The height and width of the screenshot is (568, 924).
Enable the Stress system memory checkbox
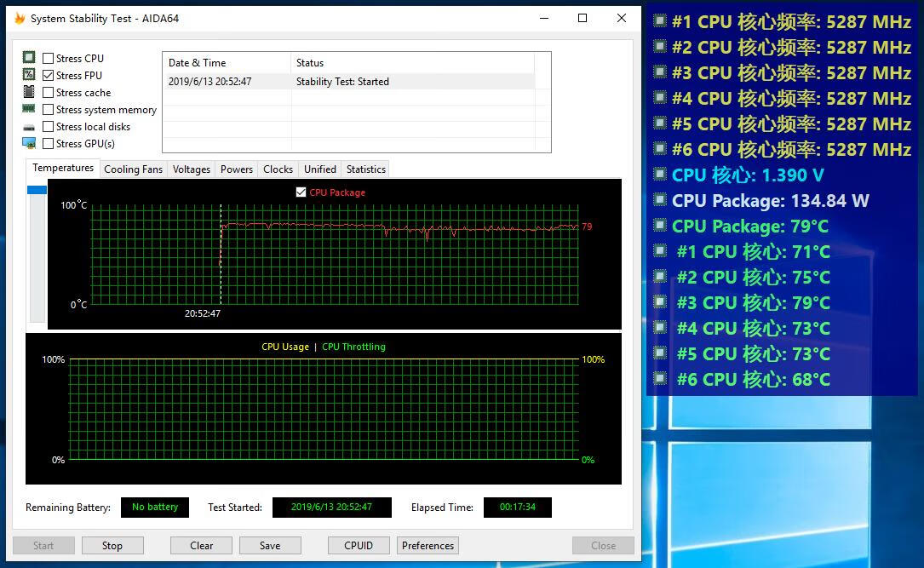pos(49,109)
